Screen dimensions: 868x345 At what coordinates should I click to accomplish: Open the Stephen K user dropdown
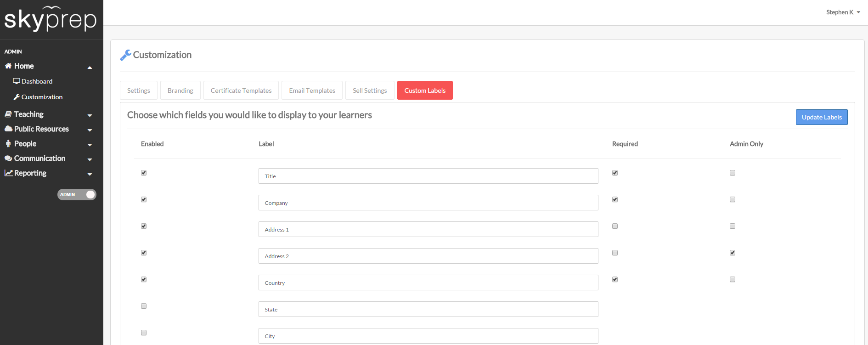point(843,12)
